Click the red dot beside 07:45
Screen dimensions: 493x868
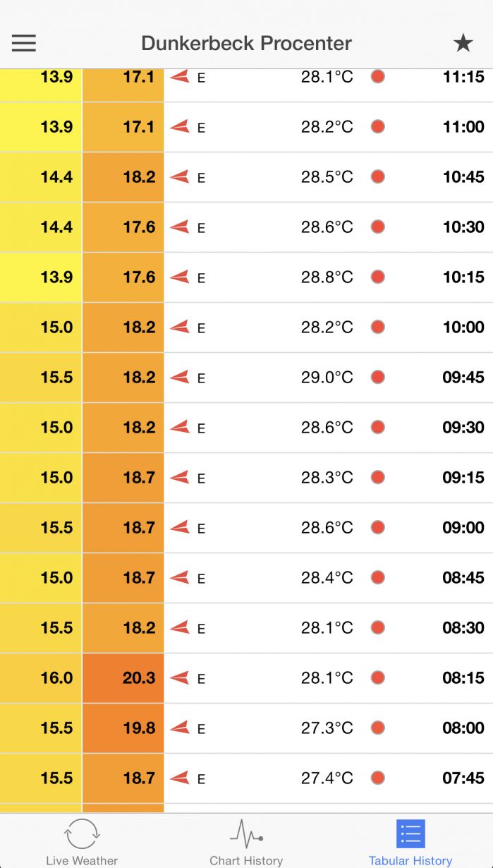pyautogui.click(x=378, y=778)
